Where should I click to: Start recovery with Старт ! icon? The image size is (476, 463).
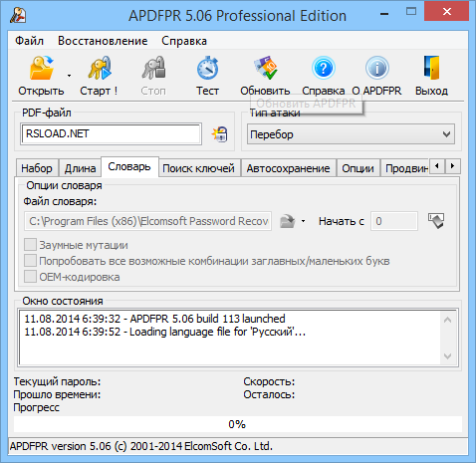tap(100, 68)
